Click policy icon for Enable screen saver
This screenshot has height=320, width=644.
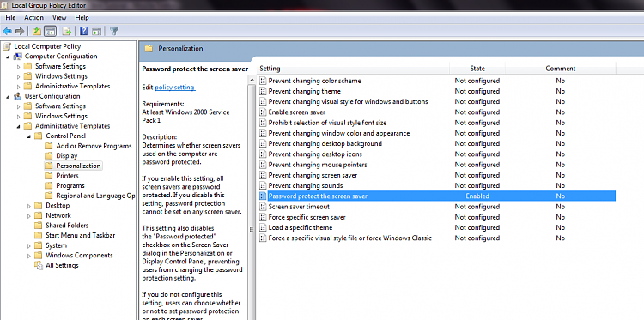click(264, 112)
